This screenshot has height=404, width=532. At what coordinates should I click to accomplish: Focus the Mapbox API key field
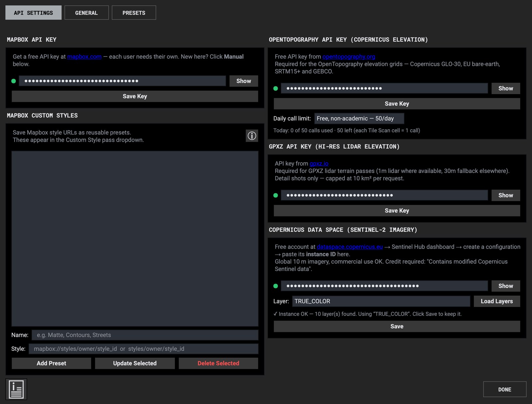point(122,81)
